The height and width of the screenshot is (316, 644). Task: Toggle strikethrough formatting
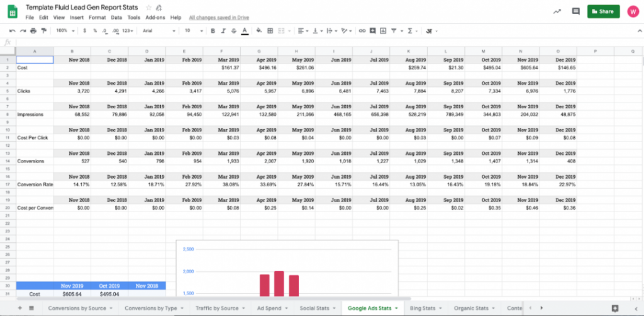pos(233,30)
